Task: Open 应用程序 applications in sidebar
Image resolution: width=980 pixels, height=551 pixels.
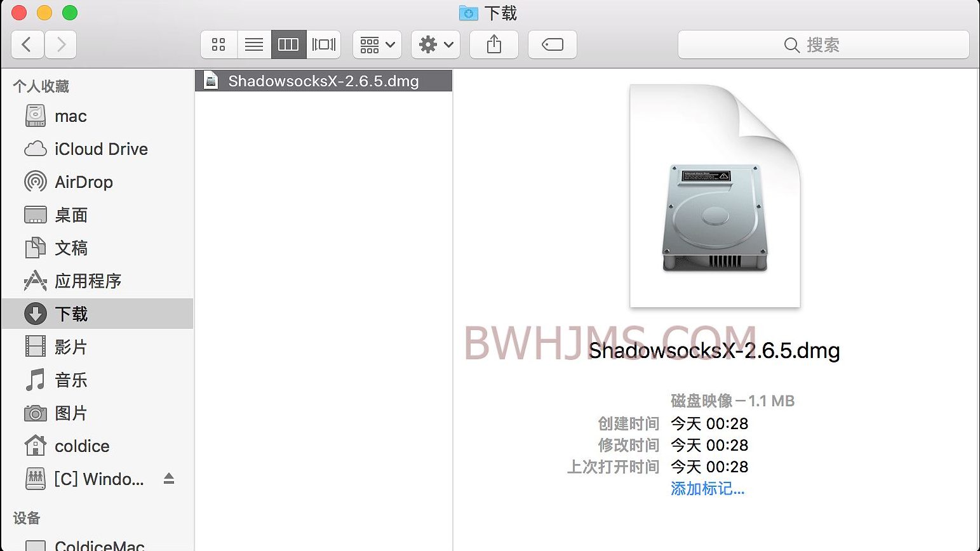Action: click(x=98, y=281)
